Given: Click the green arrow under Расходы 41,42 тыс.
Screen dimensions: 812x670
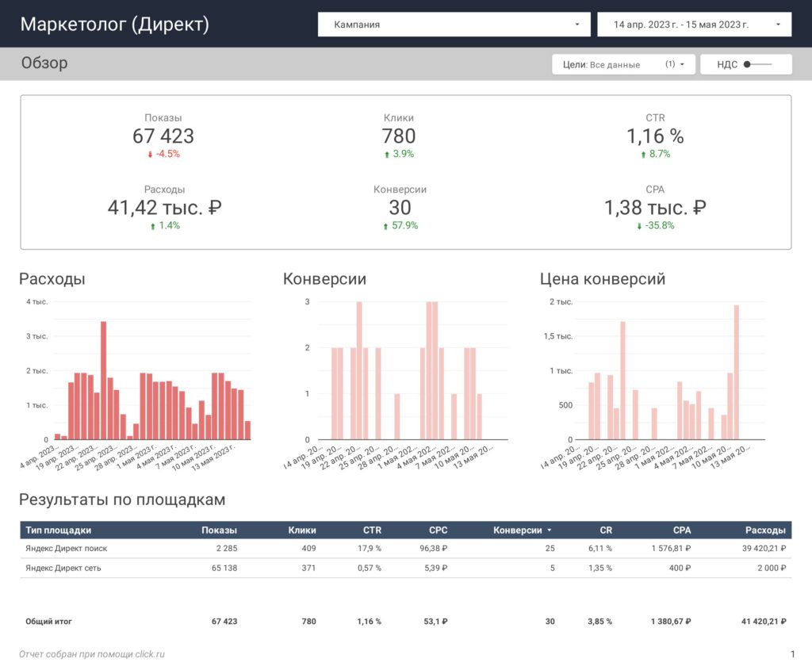Looking at the screenshot, I should (x=153, y=226).
